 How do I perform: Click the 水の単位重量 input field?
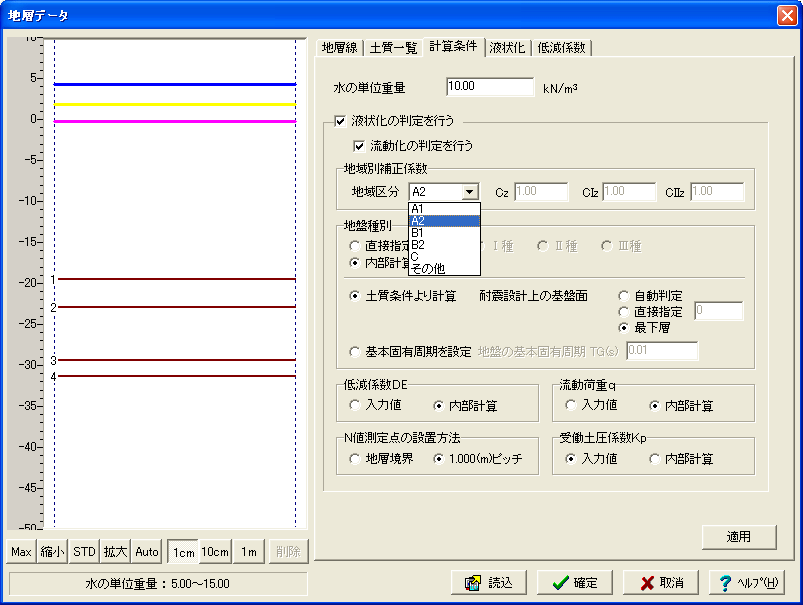tap(490, 87)
